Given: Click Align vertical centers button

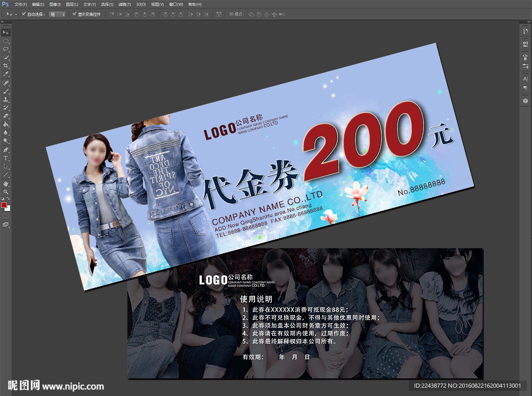Looking at the screenshot, I should 119,14.
